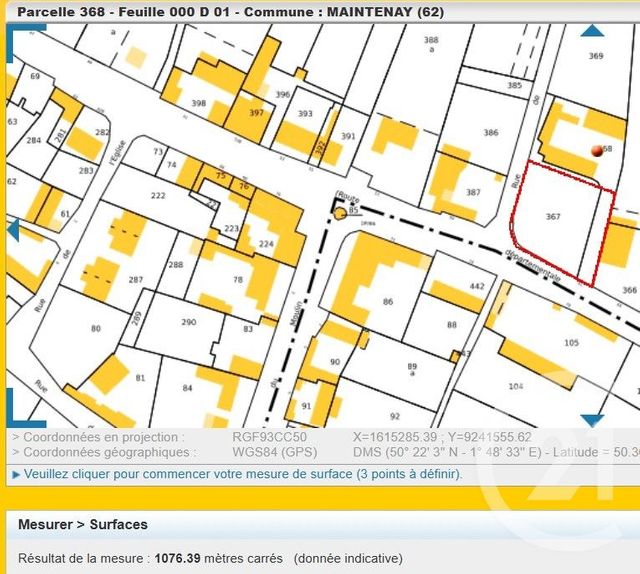Screen dimensions: 640x574
Task: Click parcel number 387
Action: click(x=473, y=192)
